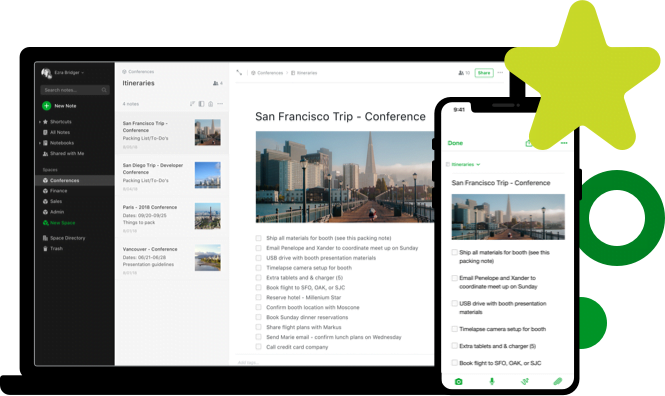Tap the attachment paperclip icon on phone
The width and height of the screenshot is (665, 396).
tap(558, 381)
